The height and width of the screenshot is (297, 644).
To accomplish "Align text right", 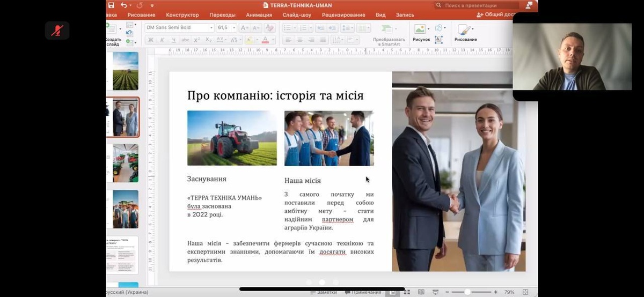I will click(311, 40).
